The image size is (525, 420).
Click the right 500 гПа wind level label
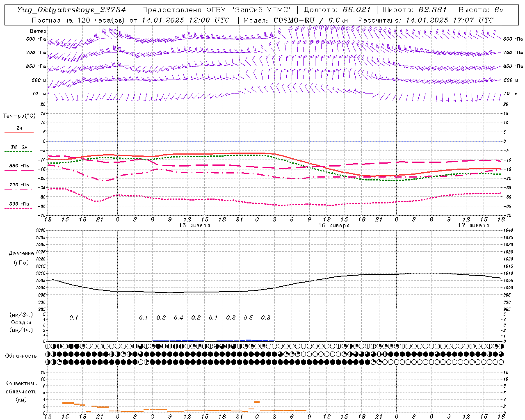[x=513, y=39]
